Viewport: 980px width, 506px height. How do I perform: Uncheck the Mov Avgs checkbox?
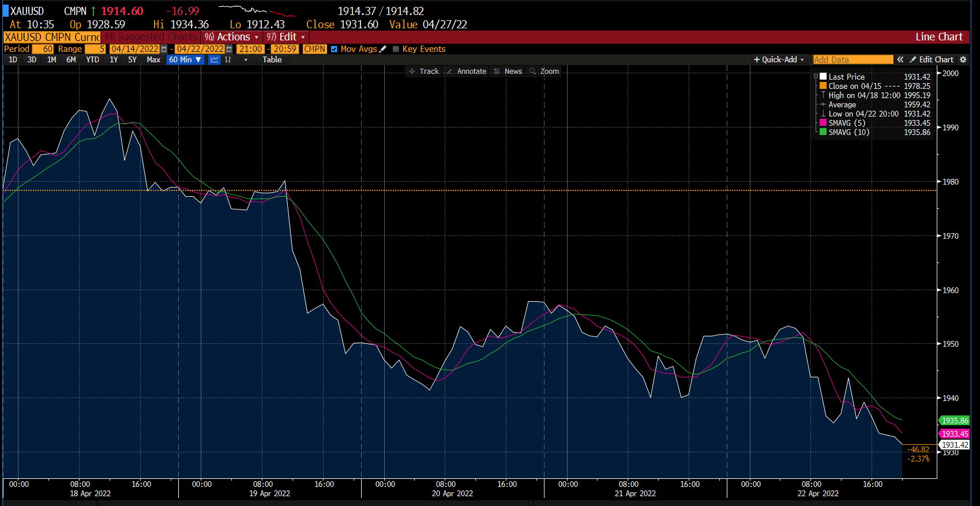point(334,49)
